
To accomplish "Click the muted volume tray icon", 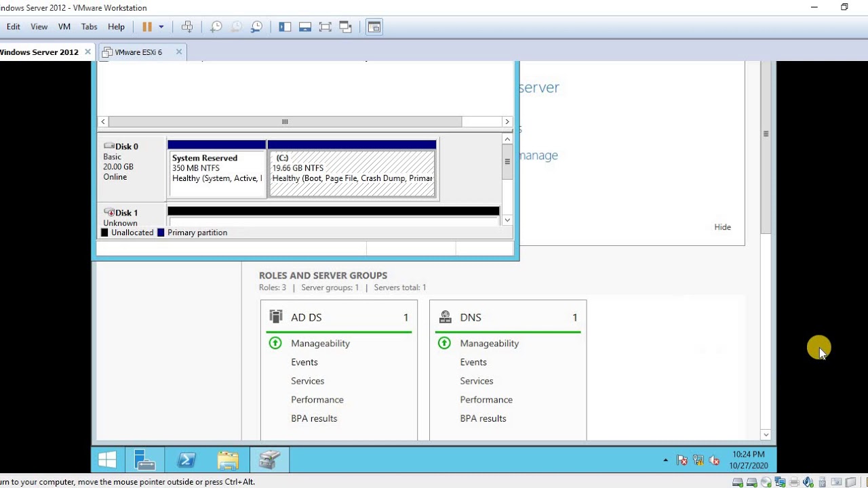I will [x=714, y=460].
